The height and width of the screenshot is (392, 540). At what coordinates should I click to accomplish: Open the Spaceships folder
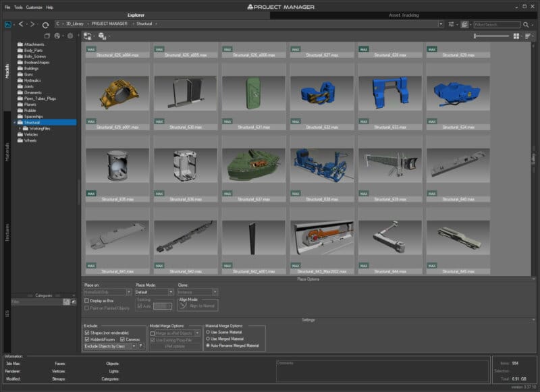coord(33,116)
